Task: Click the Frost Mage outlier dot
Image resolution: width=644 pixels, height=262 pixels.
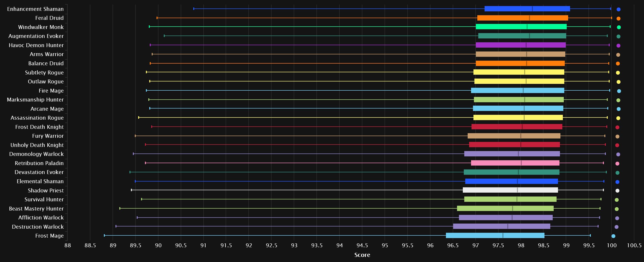Action: tap(613, 236)
